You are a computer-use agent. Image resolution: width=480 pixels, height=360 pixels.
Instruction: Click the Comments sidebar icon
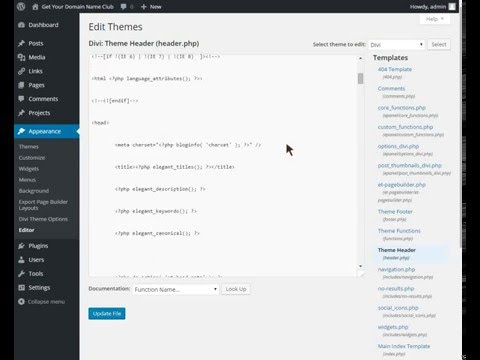click(21, 99)
